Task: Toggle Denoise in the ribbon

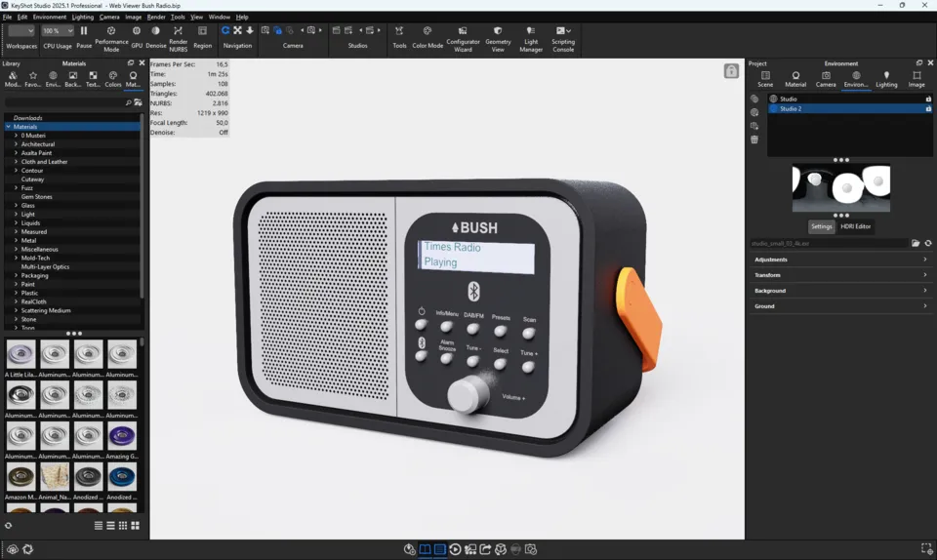Action: coord(156,36)
